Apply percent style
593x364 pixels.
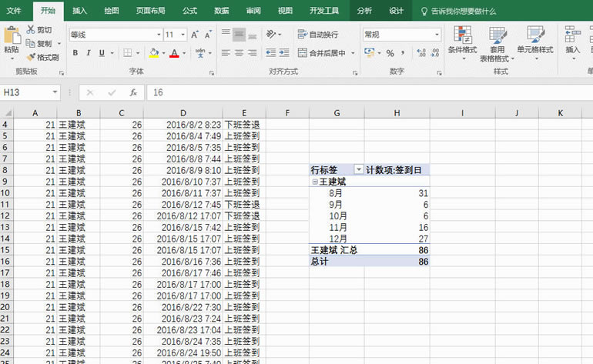(390, 53)
